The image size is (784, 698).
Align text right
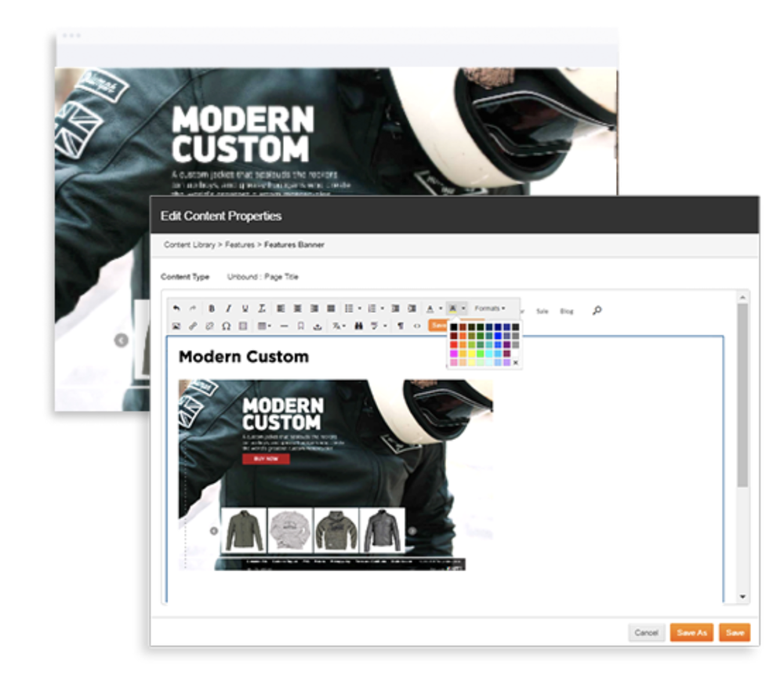tap(314, 308)
